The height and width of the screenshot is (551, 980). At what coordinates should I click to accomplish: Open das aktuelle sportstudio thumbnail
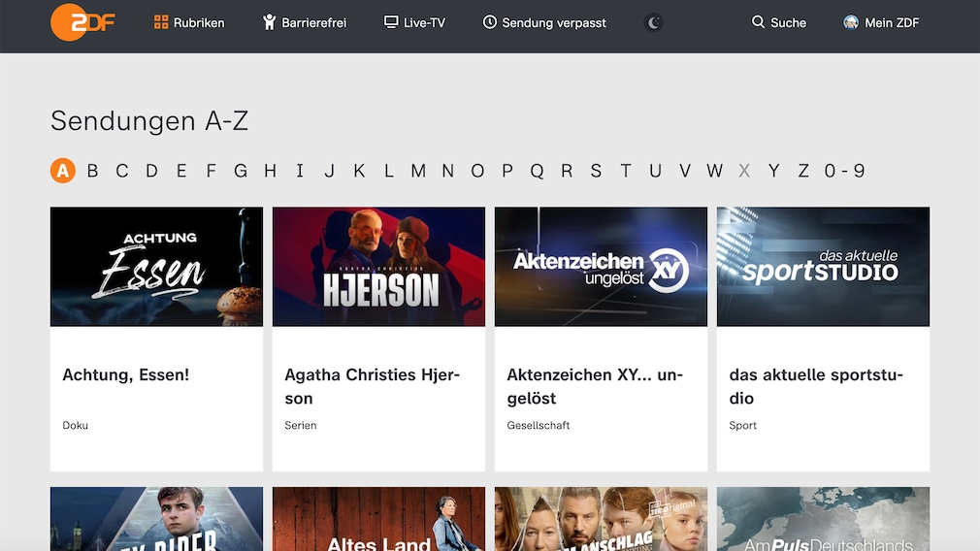823,267
